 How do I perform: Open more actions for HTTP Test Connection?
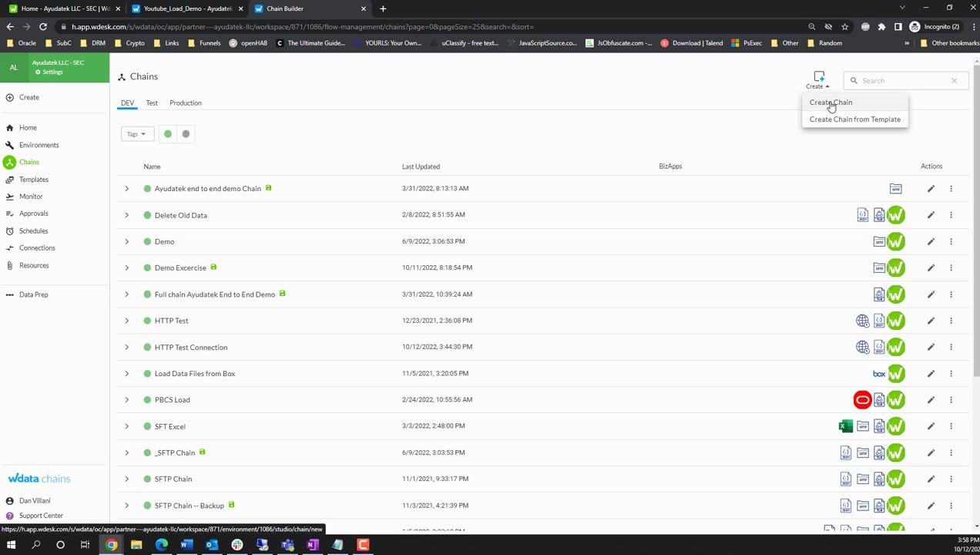[951, 347]
